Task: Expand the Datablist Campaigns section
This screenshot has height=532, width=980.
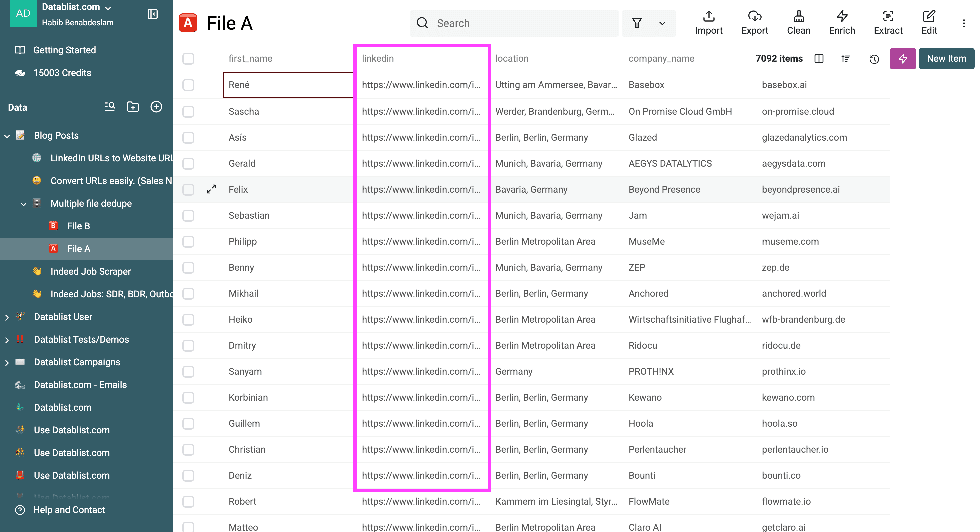Action: coord(6,362)
